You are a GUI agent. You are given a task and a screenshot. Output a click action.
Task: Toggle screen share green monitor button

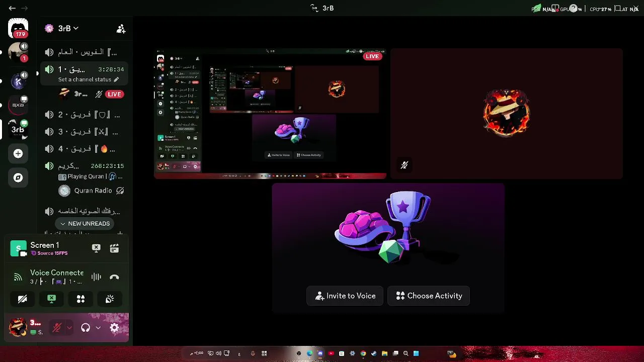[x=51, y=299]
